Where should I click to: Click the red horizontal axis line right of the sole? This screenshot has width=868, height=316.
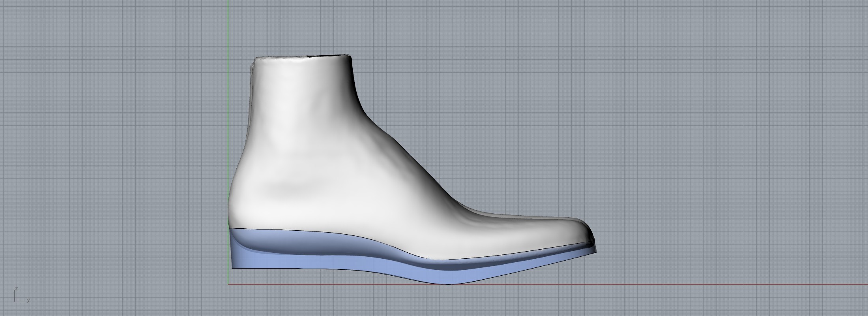click(x=710, y=284)
